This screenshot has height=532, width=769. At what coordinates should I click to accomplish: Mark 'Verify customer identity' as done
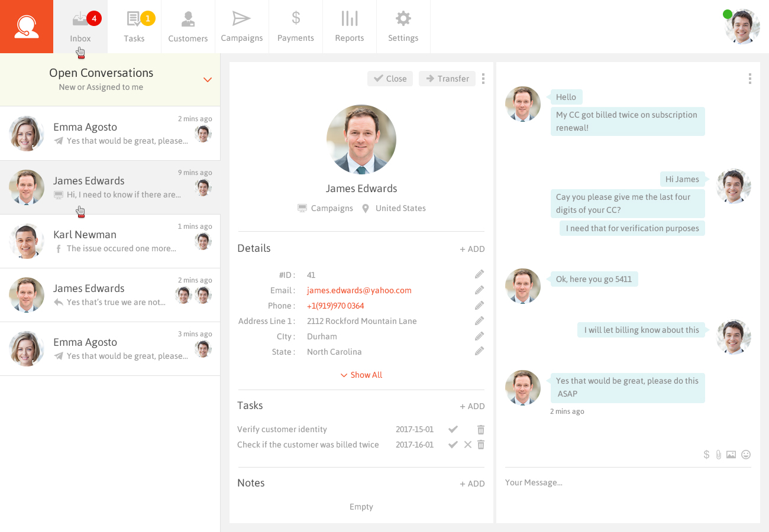(453, 429)
